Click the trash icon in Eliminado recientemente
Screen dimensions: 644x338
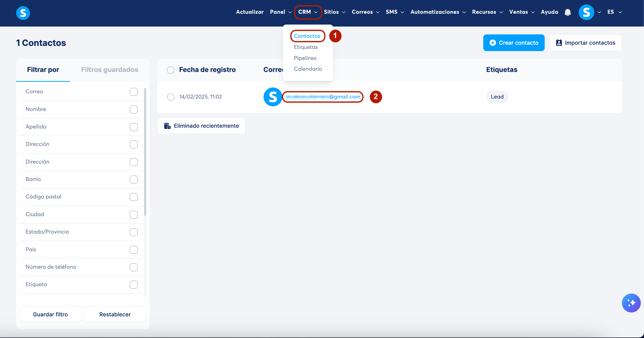[x=167, y=126]
